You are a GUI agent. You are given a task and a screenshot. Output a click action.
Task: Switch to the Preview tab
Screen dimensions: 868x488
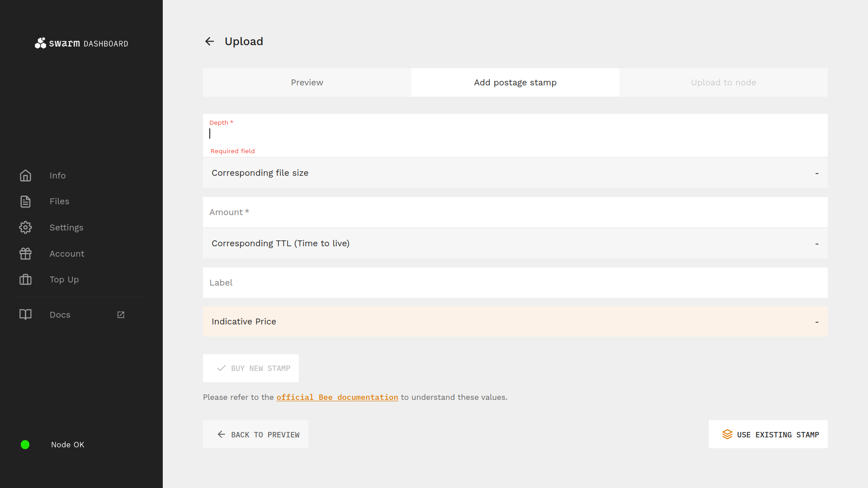tap(307, 82)
